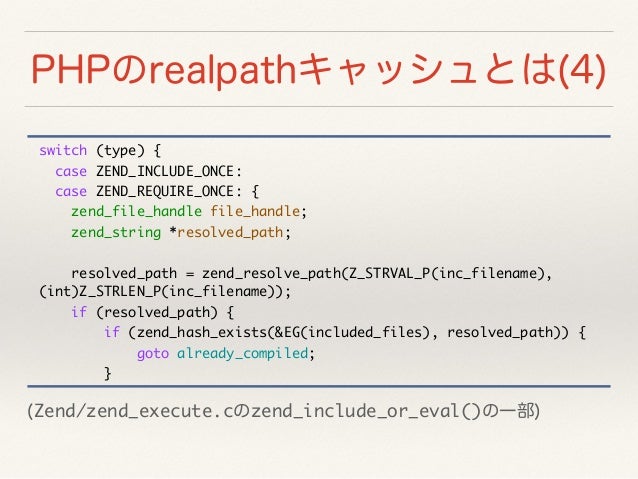This screenshot has width=638, height=479.
Task: Click the line "case ZEND_INCLUDE_ONCE:"
Action: tap(149, 171)
